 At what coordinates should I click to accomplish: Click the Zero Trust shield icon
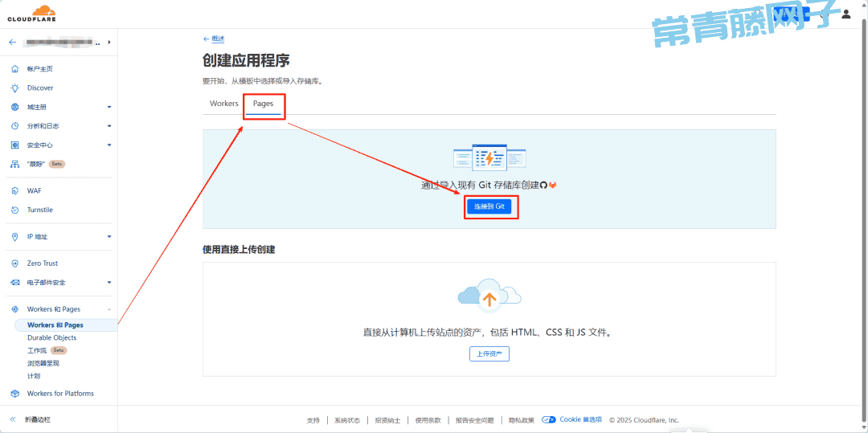pyautogui.click(x=15, y=263)
